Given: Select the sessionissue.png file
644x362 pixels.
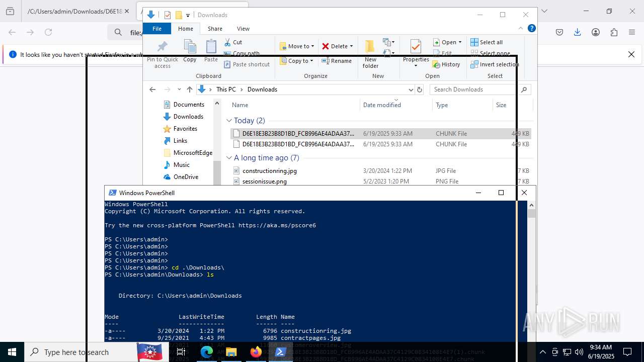Looking at the screenshot, I should pyautogui.click(x=265, y=182).
